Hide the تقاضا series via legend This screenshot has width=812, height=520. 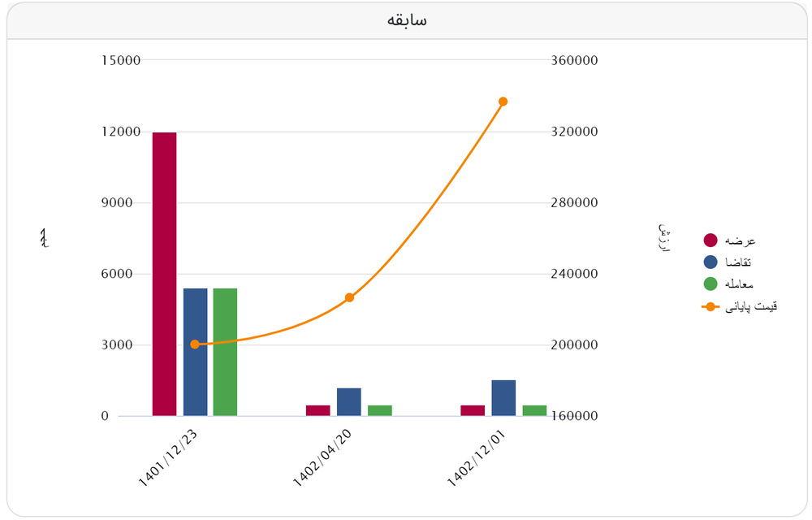(x=710, y=262)
